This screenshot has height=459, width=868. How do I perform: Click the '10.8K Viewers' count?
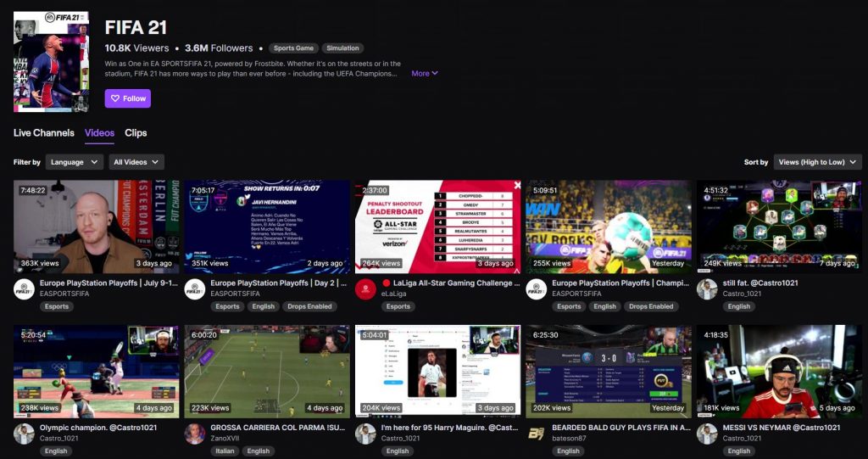pos(136,48)
